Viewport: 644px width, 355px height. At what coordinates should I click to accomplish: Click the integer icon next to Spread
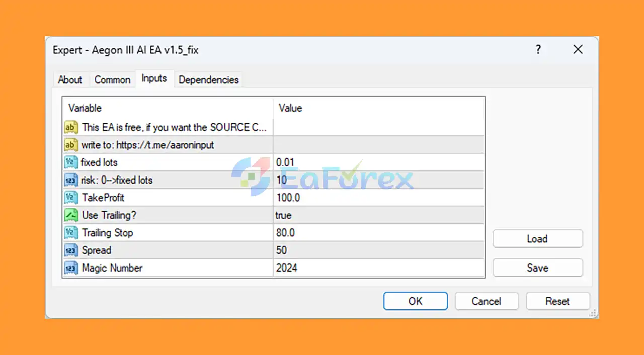(71, 250)
